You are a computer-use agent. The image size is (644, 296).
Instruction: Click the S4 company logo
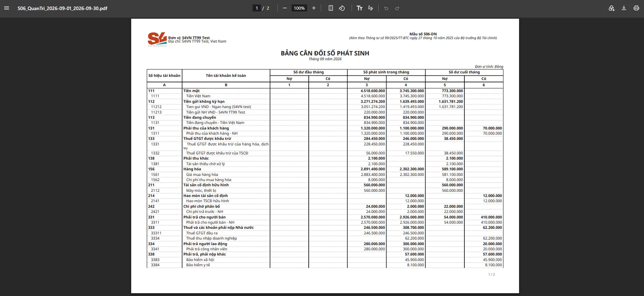[x=157, y=39]
